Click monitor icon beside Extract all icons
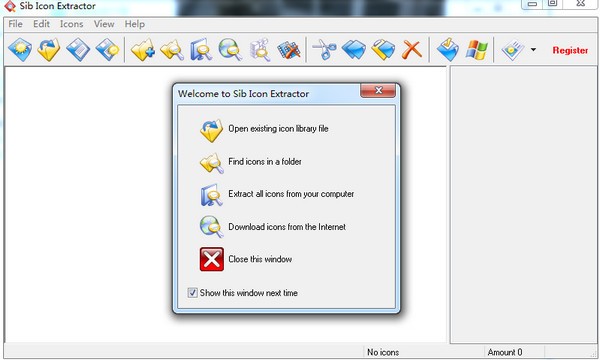600x360 pixels. 211,195
